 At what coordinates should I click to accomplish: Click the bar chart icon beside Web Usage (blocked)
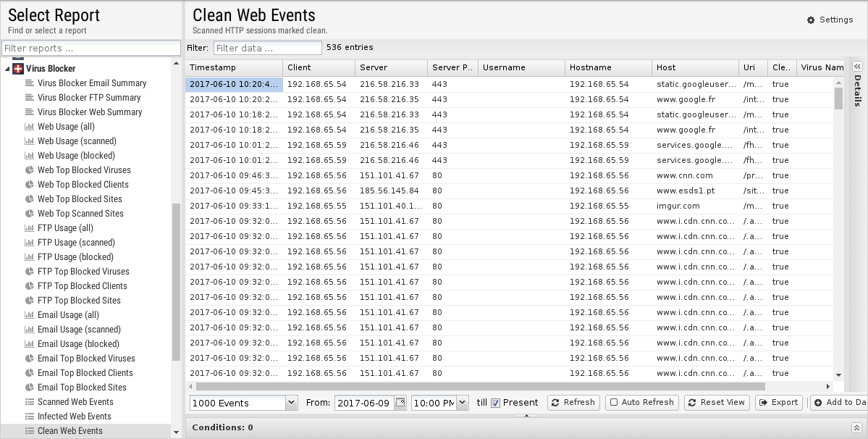point(30,156)
